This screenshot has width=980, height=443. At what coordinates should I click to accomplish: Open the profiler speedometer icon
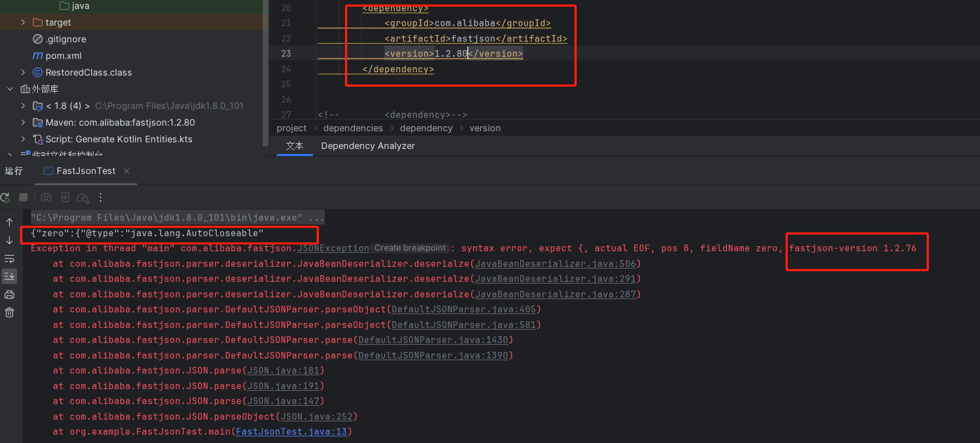(x=83, y=197)
